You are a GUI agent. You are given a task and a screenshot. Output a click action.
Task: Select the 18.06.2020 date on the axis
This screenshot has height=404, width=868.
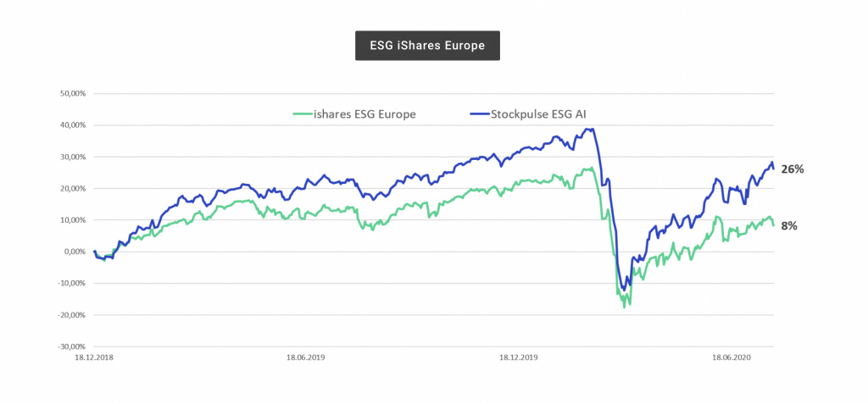(x=732, y=357)
